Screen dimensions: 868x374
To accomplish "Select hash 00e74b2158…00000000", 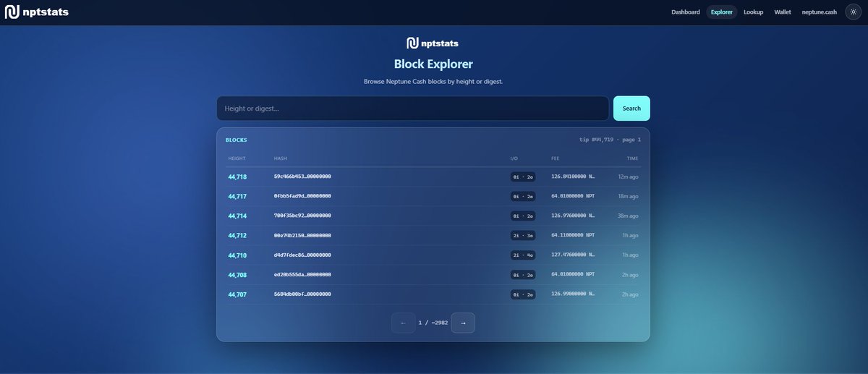I will pos(302,235).
